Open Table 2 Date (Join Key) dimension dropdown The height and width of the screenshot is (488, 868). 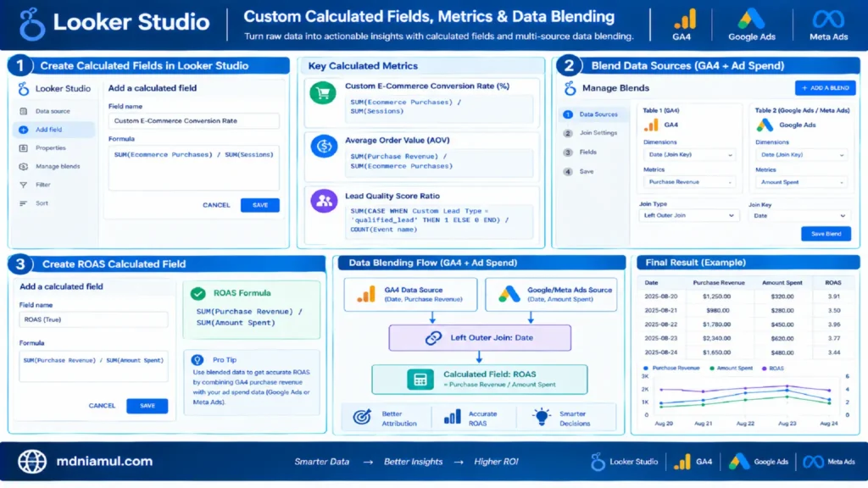[801, 155]
